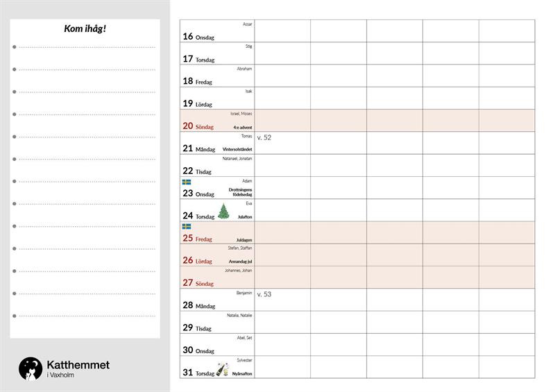Viewport: 555px width, 392px height.
Task: Select the 20 Söndag date
Action: click(x=198, y=126)
